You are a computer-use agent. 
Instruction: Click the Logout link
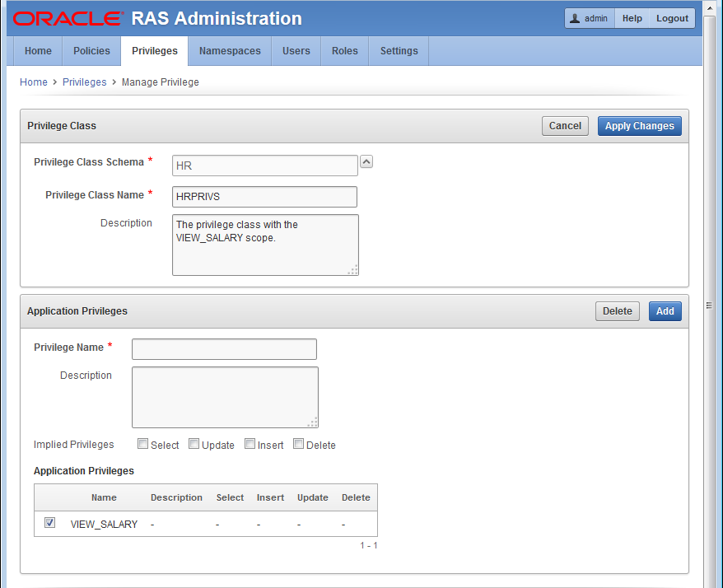tap(672, 18)
